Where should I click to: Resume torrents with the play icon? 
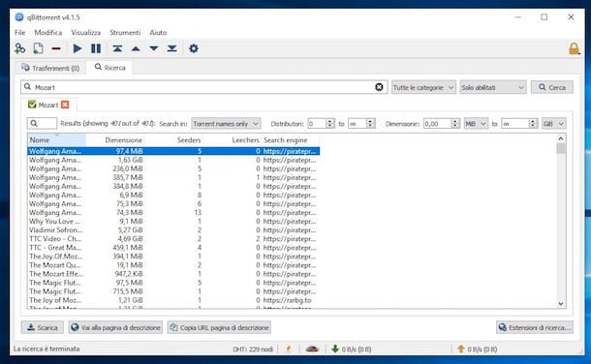(x=78, y=48)
